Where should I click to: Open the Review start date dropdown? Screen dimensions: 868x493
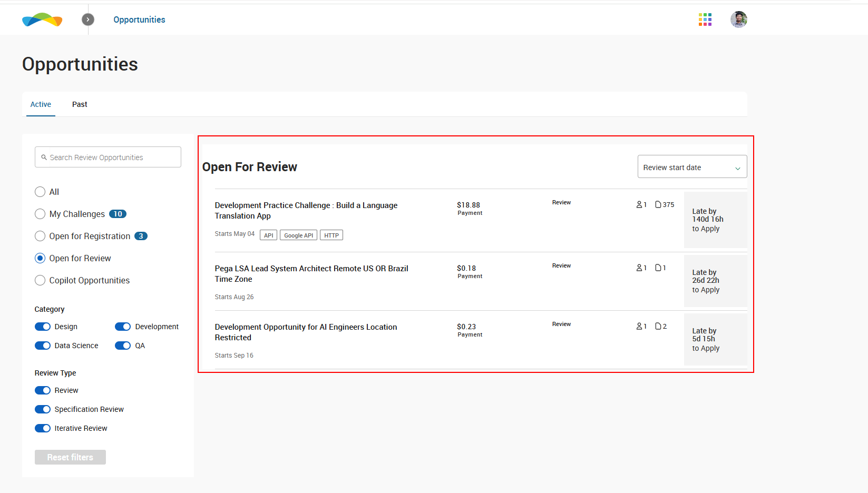[x=691, y=167]
